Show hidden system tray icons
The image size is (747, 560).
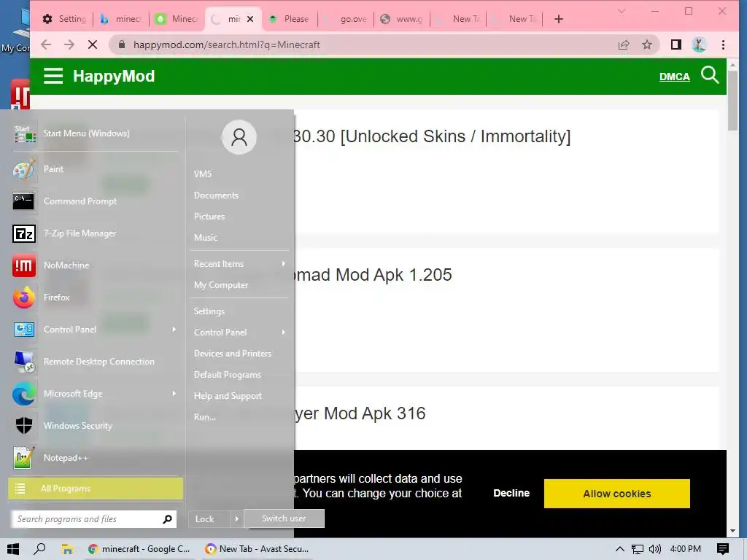click(x=620, y=549)
